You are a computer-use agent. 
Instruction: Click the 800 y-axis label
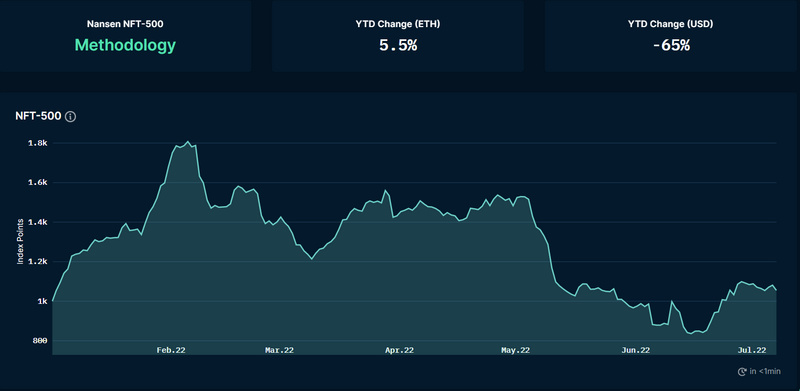click(40, 340)
